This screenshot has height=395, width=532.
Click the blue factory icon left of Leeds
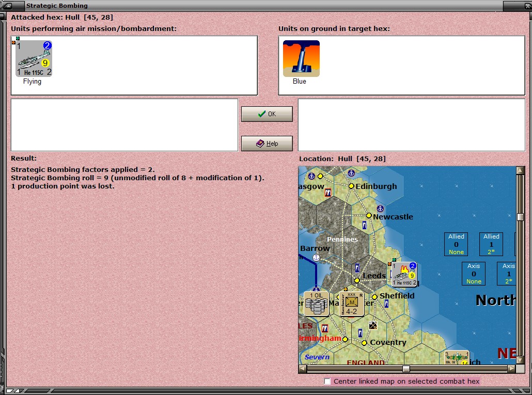pyautogui.click(x=357, y=268)
